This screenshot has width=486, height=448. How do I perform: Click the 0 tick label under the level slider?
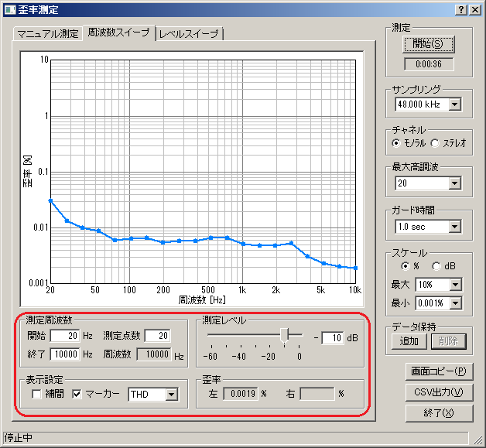tap(299, 357)
